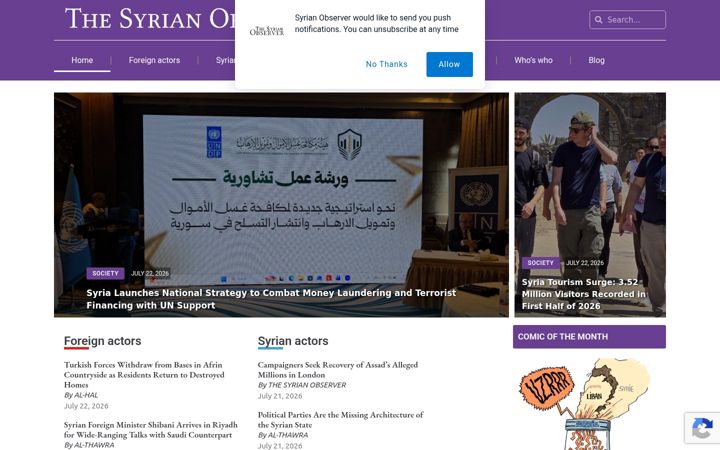Click July 21, 2026 date under Assad article
720x450 pixels.
pos(280,396)
